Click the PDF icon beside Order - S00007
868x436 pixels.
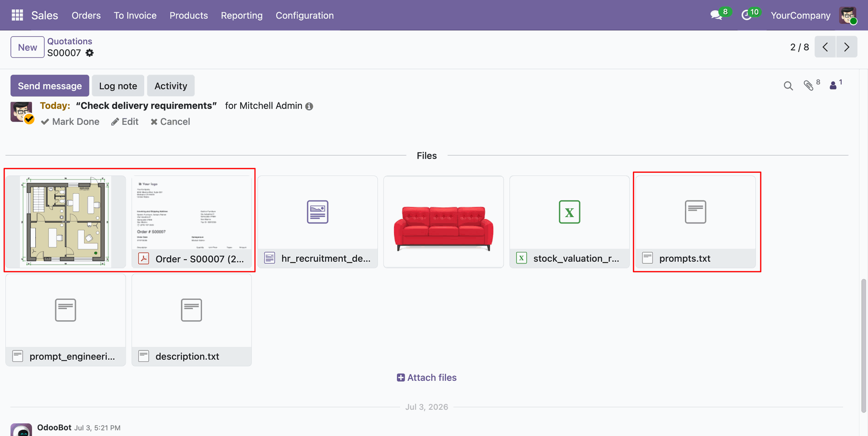tap(144, 259)
